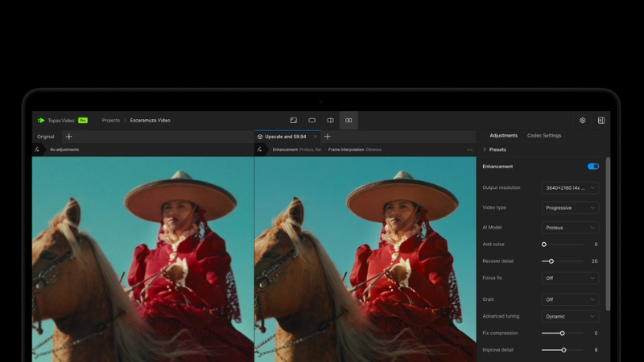
Task: Open the three-dot menu in enhancement bar
Action: pyautogui.click(x=469, y=150)
